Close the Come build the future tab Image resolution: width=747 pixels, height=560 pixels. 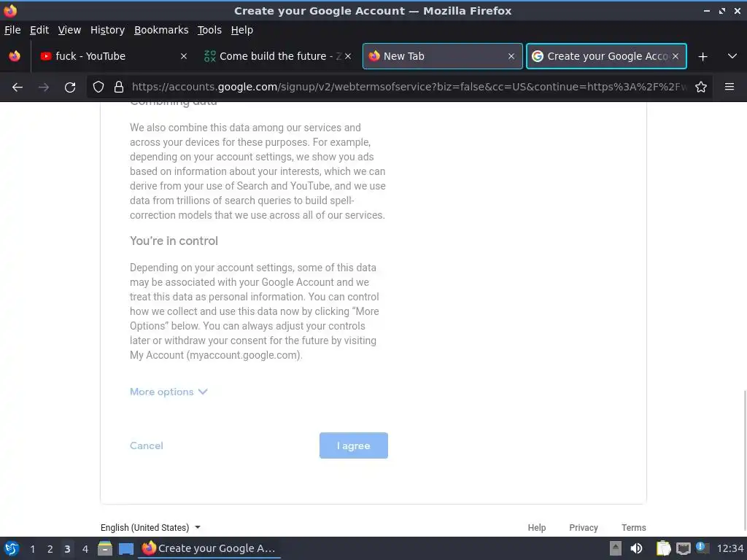pos(348,56)
